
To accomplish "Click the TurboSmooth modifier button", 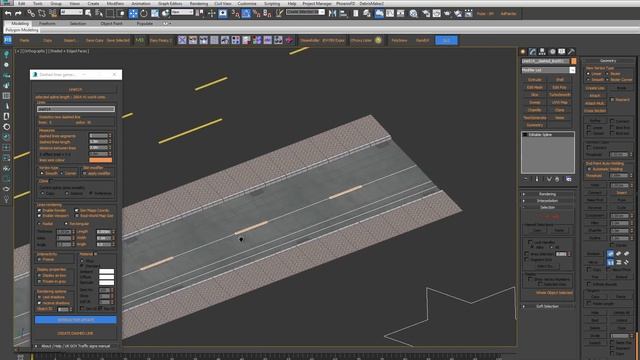I will [x=560, y=95].
